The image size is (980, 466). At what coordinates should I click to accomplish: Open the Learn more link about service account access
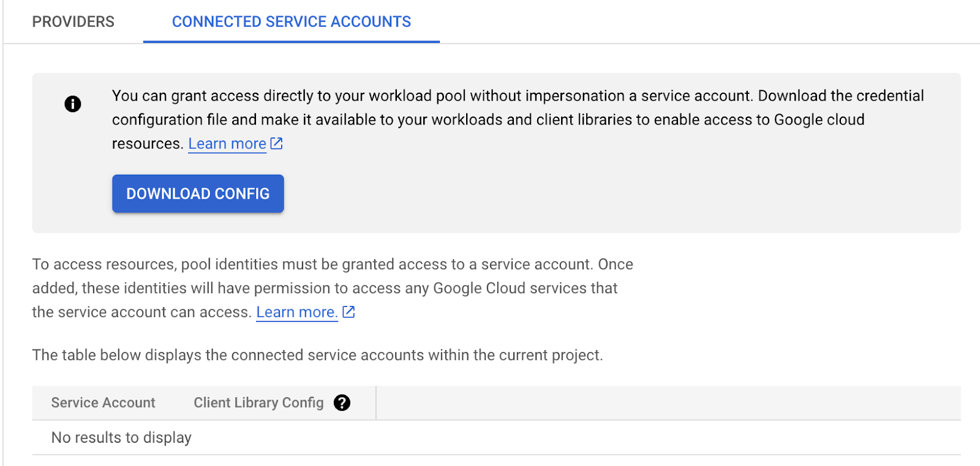tap(296, 311)
